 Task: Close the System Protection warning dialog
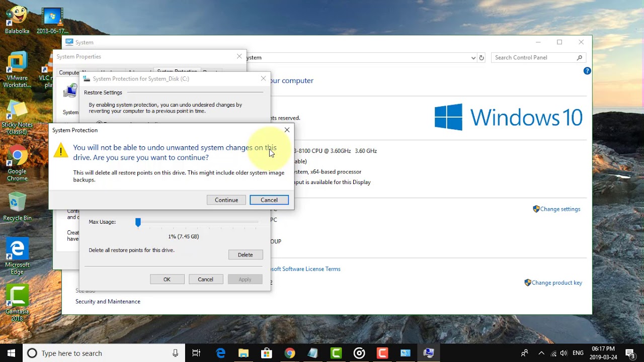tap(287, 130)
